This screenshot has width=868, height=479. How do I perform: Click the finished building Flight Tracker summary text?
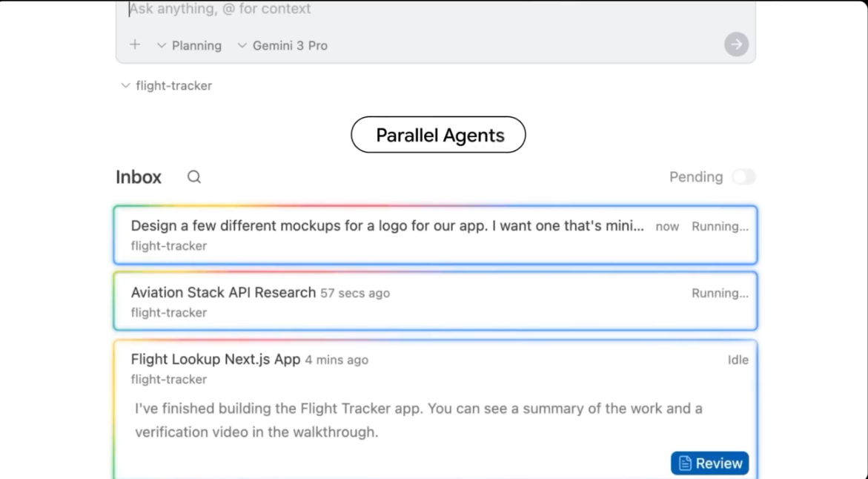[x=419, y=420]
